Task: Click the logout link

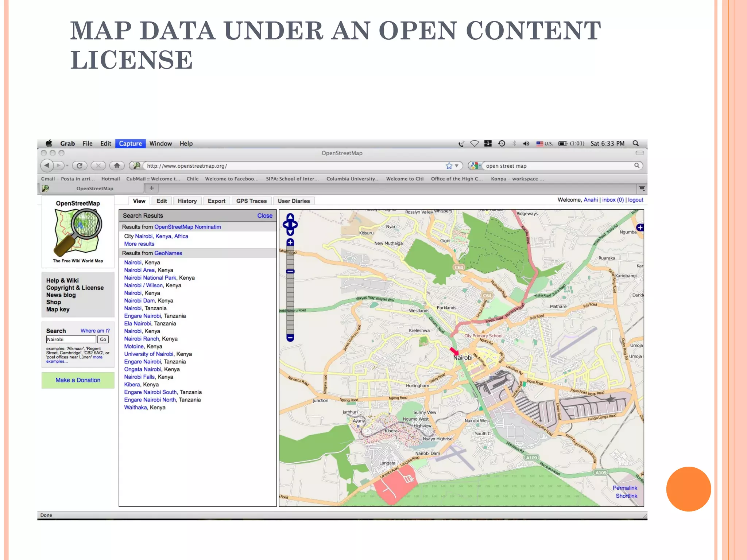Action: tap(635, 200)
